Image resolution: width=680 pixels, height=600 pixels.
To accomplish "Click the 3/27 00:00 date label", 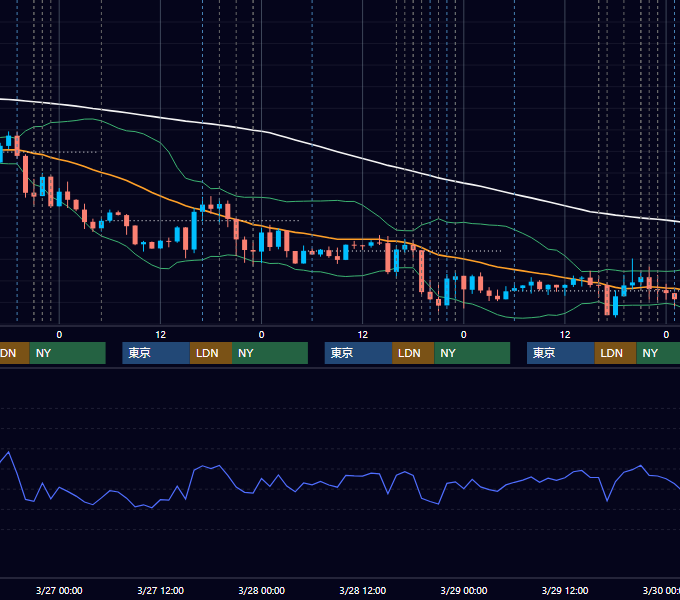I will point(59,590).
